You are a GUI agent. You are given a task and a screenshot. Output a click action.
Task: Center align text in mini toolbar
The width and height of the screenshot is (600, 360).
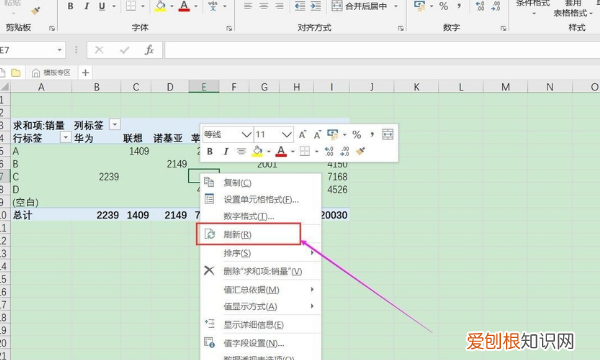(241, 151)
